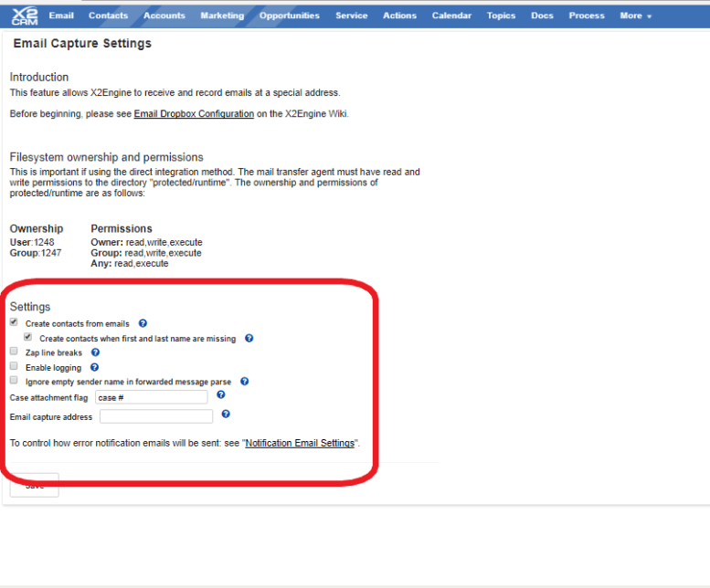710x588 pixels.
Task: Open the Notification Email Settings link
Action: pos(300,443)
